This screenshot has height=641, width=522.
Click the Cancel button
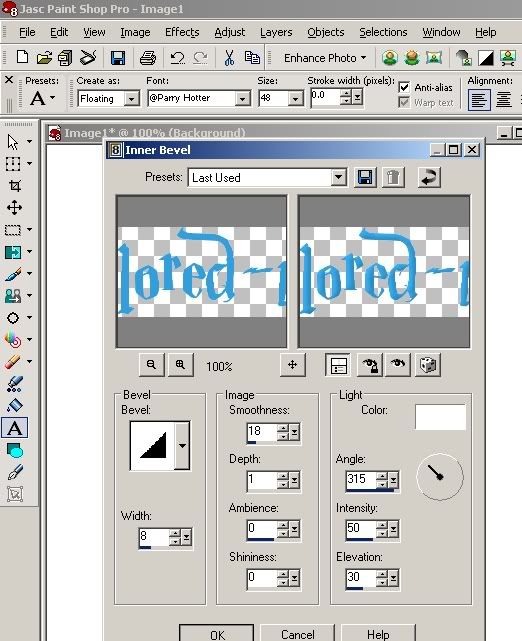coord(298,634)
